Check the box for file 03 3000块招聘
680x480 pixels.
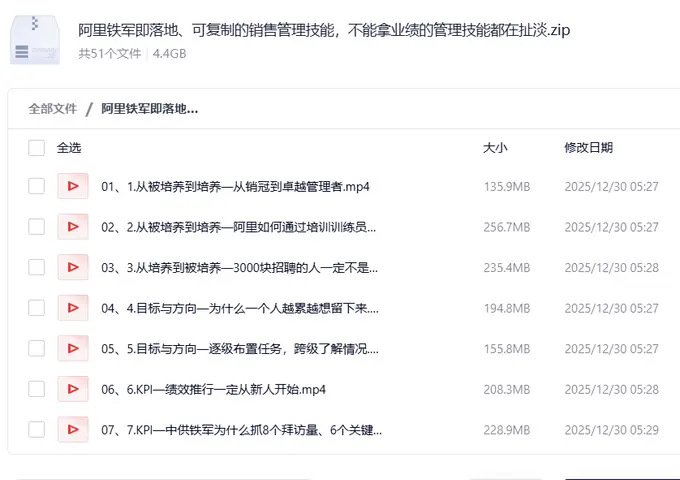click(36, 267)
